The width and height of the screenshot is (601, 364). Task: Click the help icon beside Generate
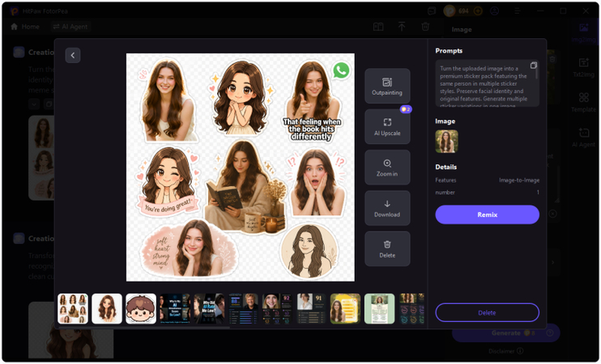550,333
